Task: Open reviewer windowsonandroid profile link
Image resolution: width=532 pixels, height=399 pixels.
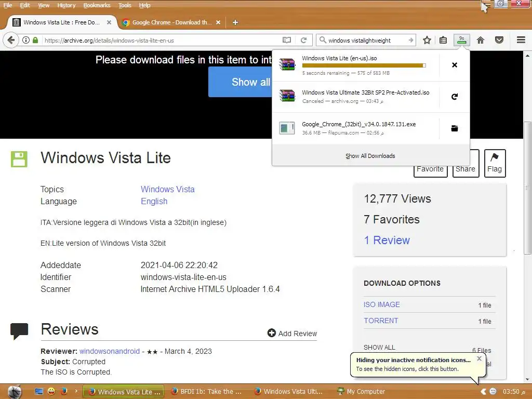Action: pyautogui.click(x=110, y=351)
